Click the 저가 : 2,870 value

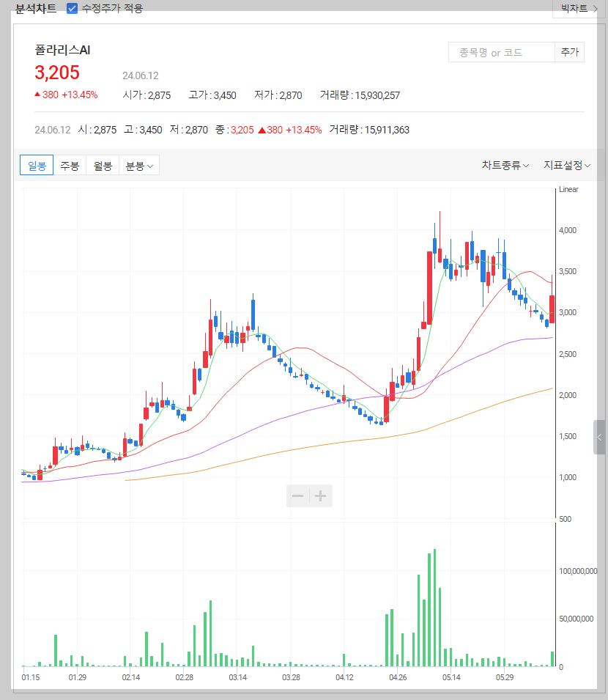pyautogui.click(x=278, y=95)
